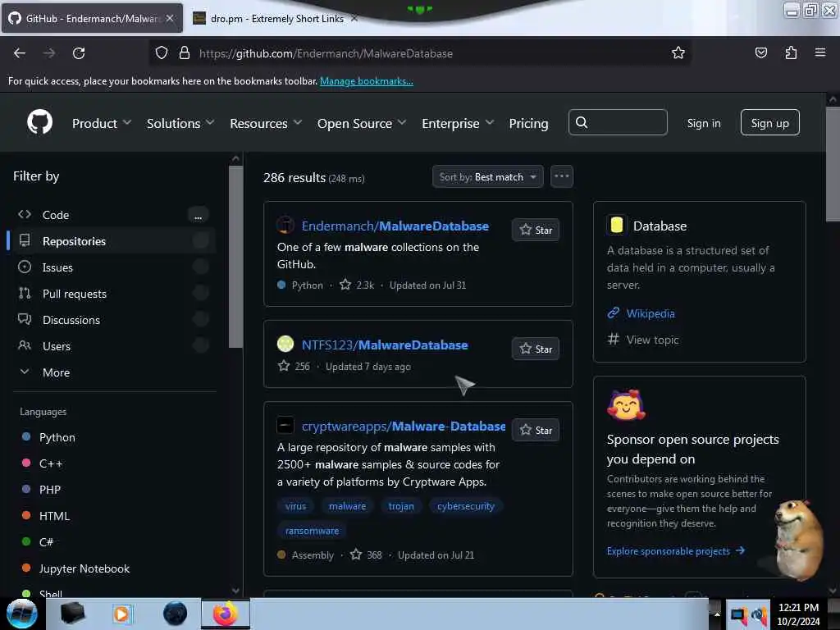Show hidden system tray icons arrow
Screen dimensions: 840x630
[717, 614]
